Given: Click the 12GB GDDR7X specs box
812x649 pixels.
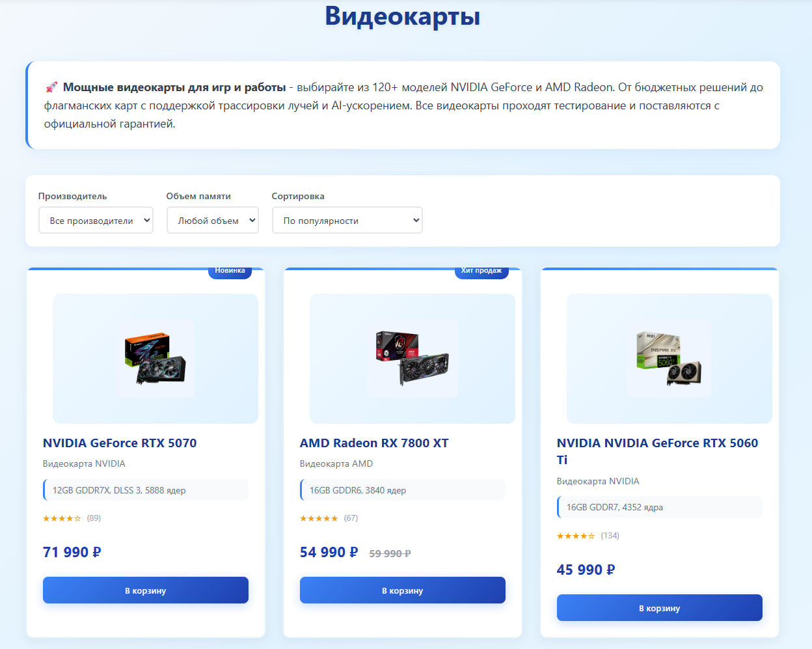Looking at the screenshot, I should (x=146, y=490).
